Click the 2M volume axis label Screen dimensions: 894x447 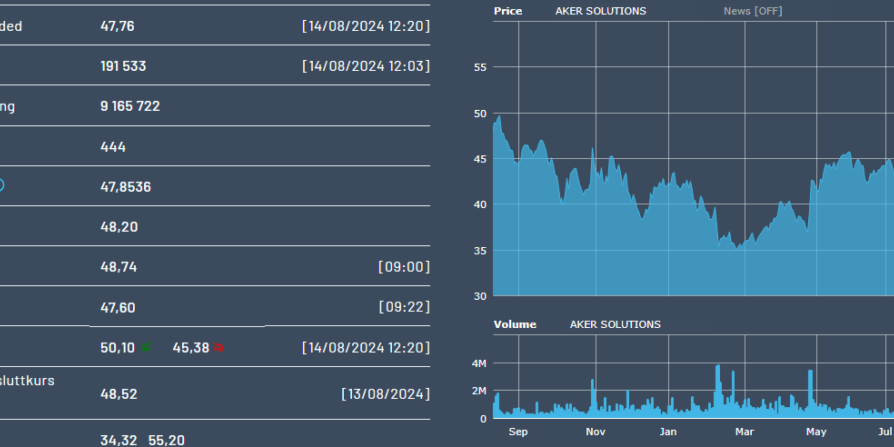coord(479,391)
